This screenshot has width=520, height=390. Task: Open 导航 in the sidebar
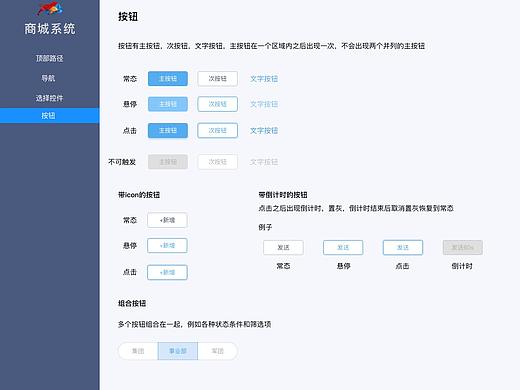48,78
